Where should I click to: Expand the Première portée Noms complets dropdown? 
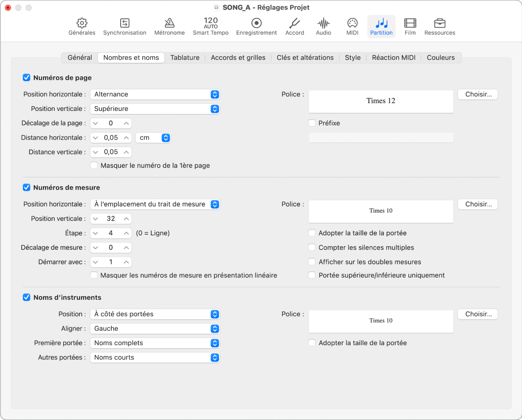[155, 343]
